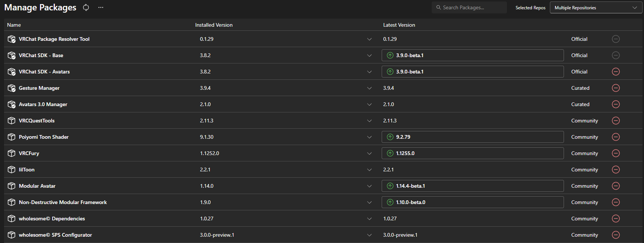Upgrade VRChat SDK - Avatars to 3.9.0-beta.1
Image resolution: width=644 pixels, height=243 pixels.
[x=473, y=72]
